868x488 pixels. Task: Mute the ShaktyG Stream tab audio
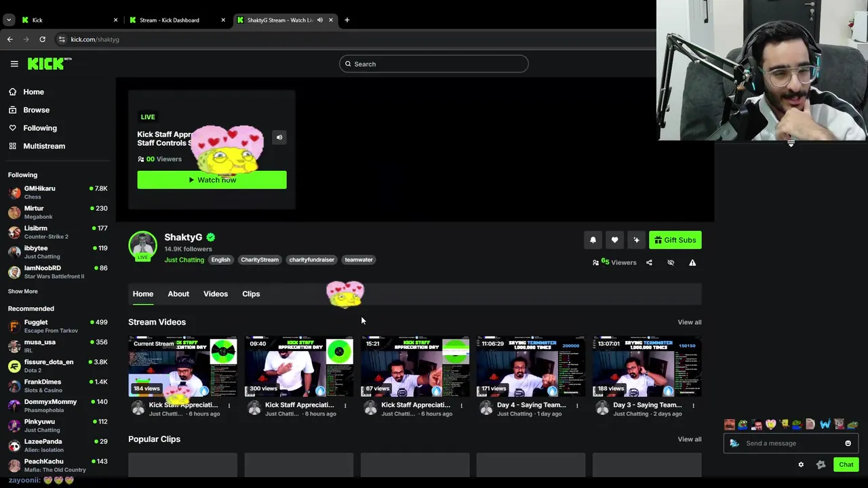point(320,20)
